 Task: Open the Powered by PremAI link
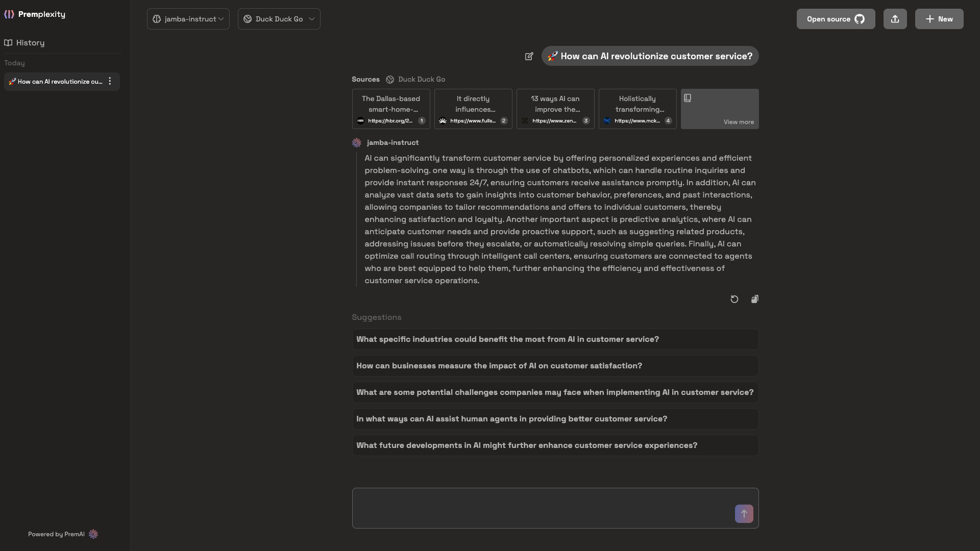[x=62, y=534]
